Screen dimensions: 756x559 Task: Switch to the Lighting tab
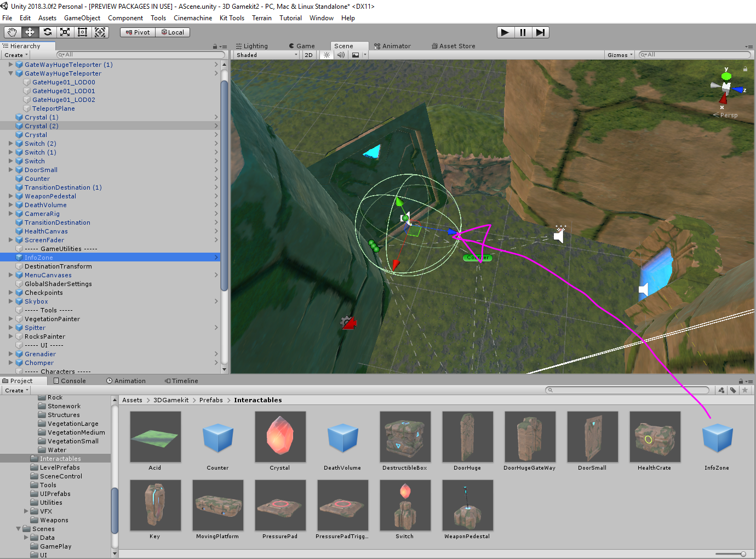pyautogui.click(x=252, y=46)
